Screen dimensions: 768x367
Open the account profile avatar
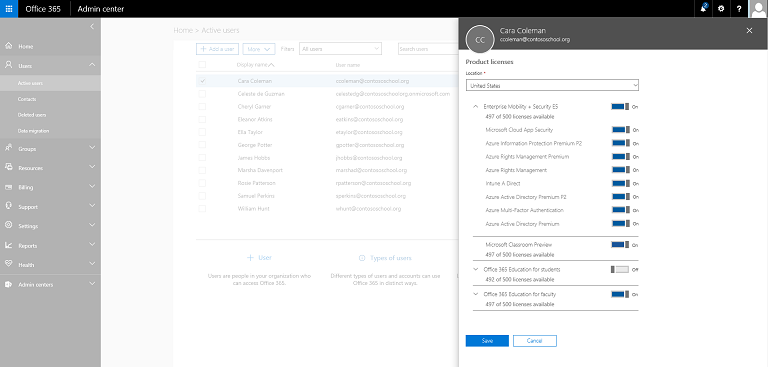(x=758, y=9)
